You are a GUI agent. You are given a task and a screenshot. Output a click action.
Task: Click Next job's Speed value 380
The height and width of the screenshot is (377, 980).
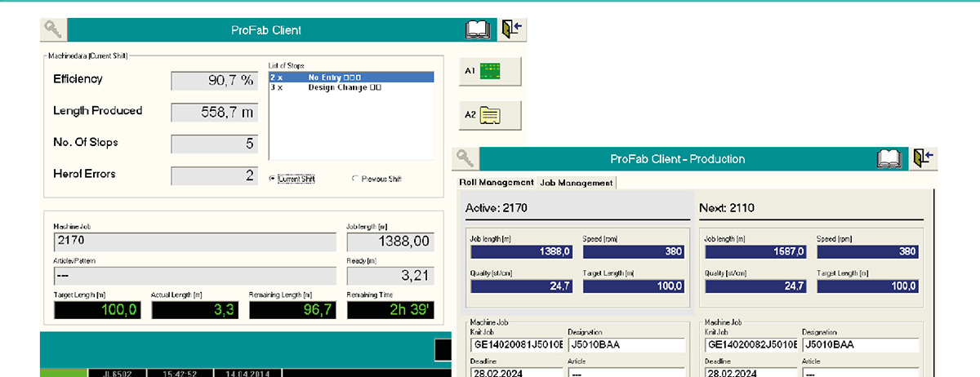point(867,252)
